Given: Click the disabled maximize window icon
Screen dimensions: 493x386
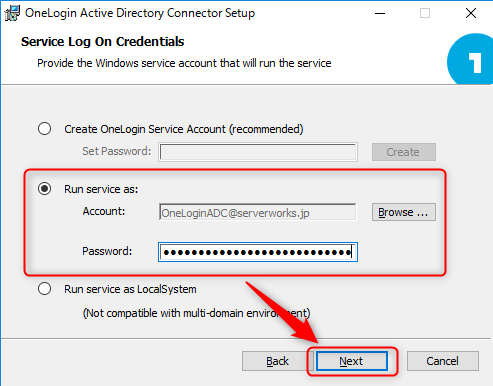Looking at the screenshot, I should tap(425, 13).
